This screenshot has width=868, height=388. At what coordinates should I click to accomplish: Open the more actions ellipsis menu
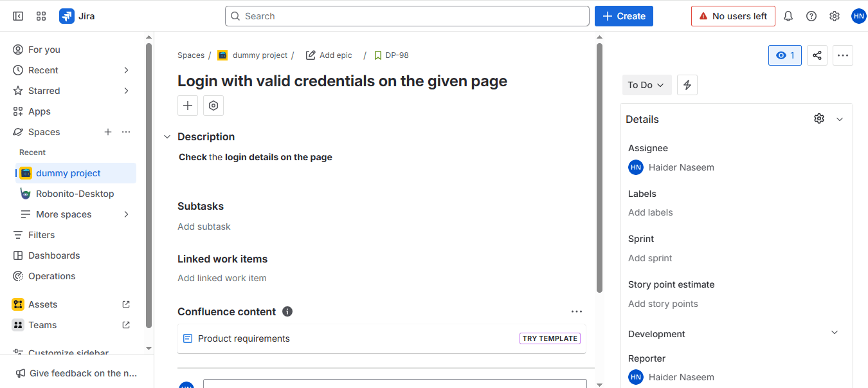pyautogui.click(x=843, y=55)
